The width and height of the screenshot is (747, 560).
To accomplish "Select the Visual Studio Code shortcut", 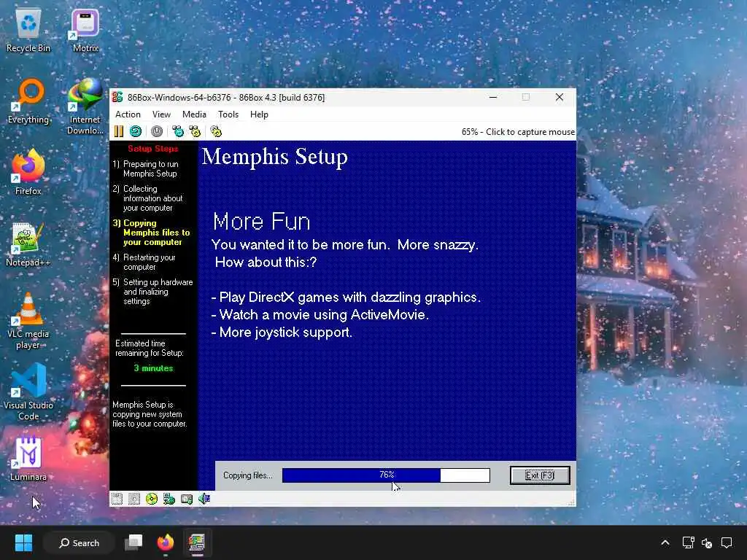I will coord(28,392).
